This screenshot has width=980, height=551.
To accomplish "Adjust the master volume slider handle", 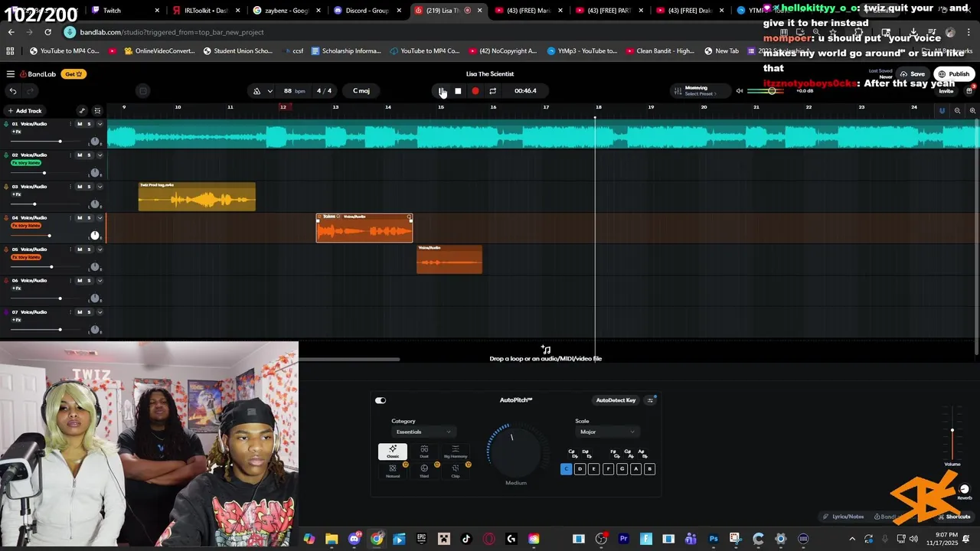I will (772, 91).
